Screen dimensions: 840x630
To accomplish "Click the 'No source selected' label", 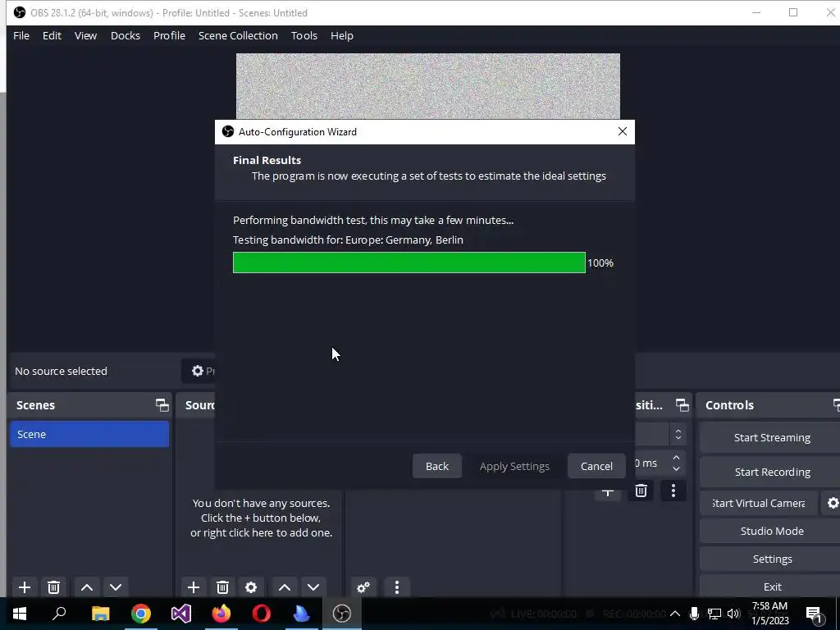I will (61, 371).
